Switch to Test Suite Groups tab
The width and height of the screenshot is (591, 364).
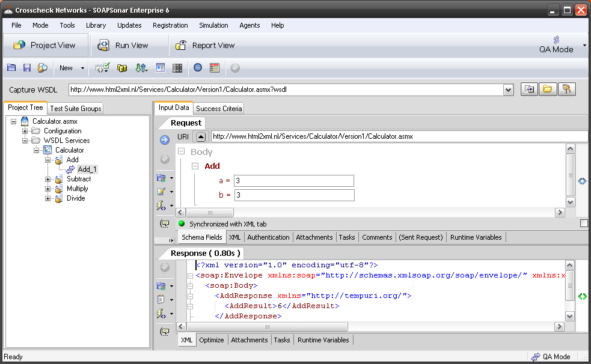75,108
